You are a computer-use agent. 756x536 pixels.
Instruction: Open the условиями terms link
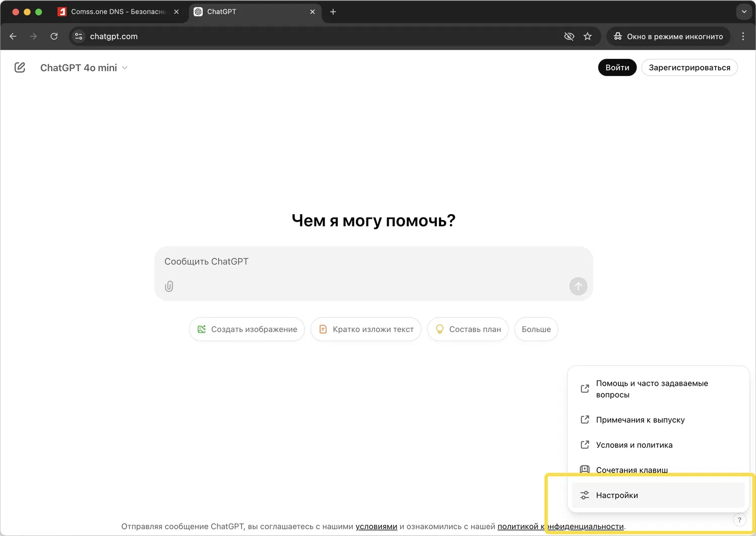[376, 526]
